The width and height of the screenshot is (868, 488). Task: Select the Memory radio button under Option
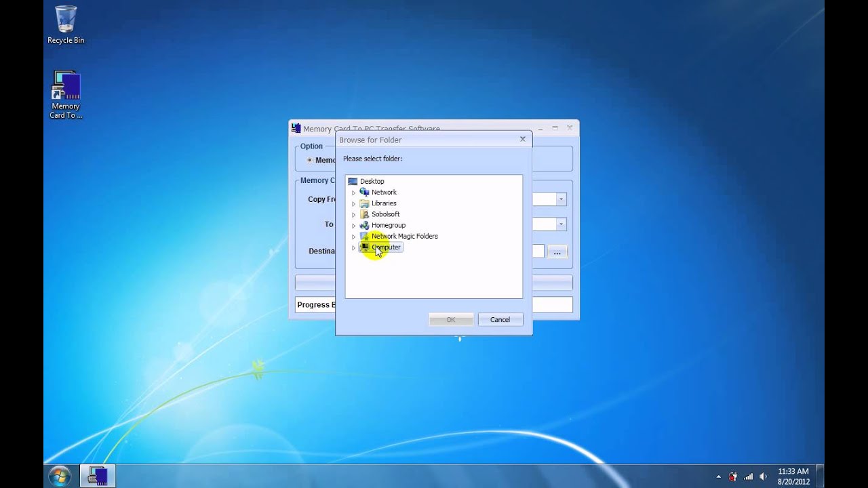[310, 161]
